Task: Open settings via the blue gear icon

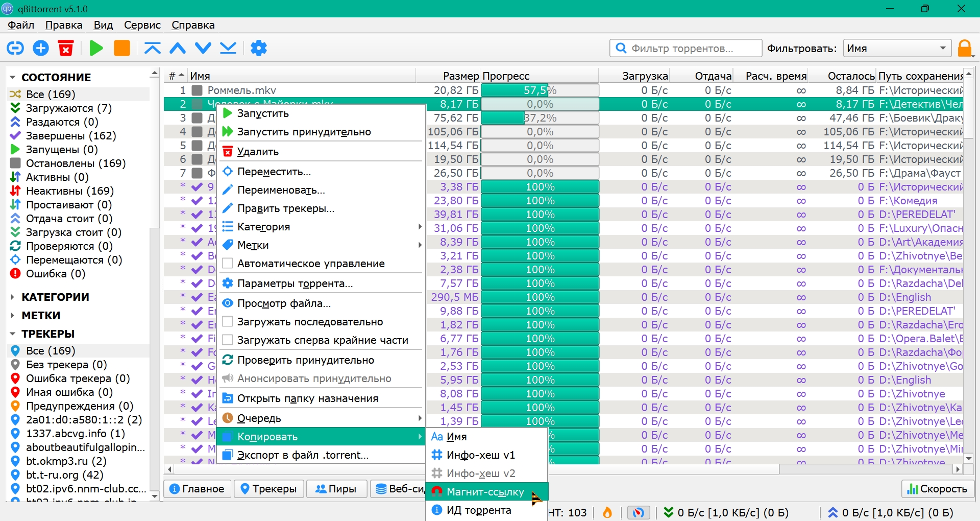Action: [x=259, y=48]
